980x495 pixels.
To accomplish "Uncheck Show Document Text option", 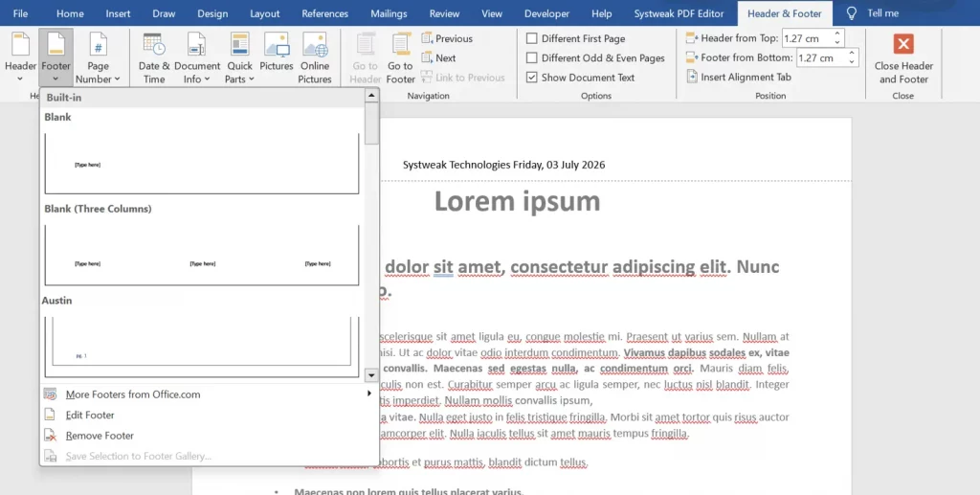I will coord(532,78).
